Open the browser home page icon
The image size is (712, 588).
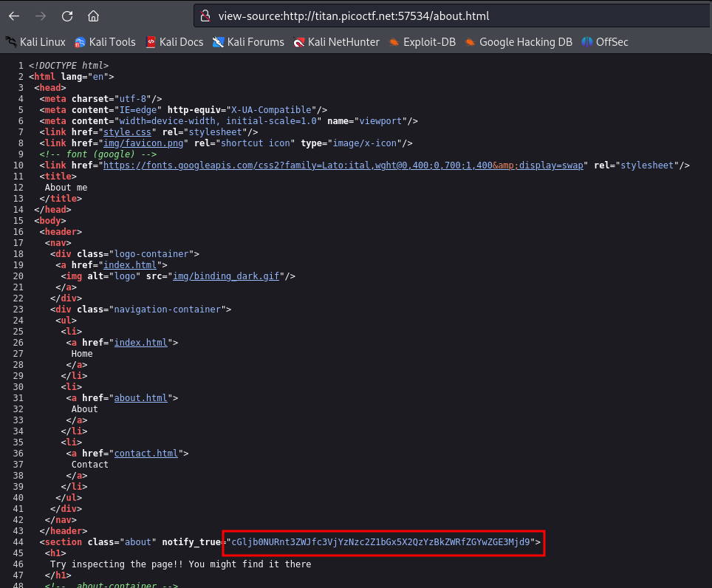click(x=93, y=16)
